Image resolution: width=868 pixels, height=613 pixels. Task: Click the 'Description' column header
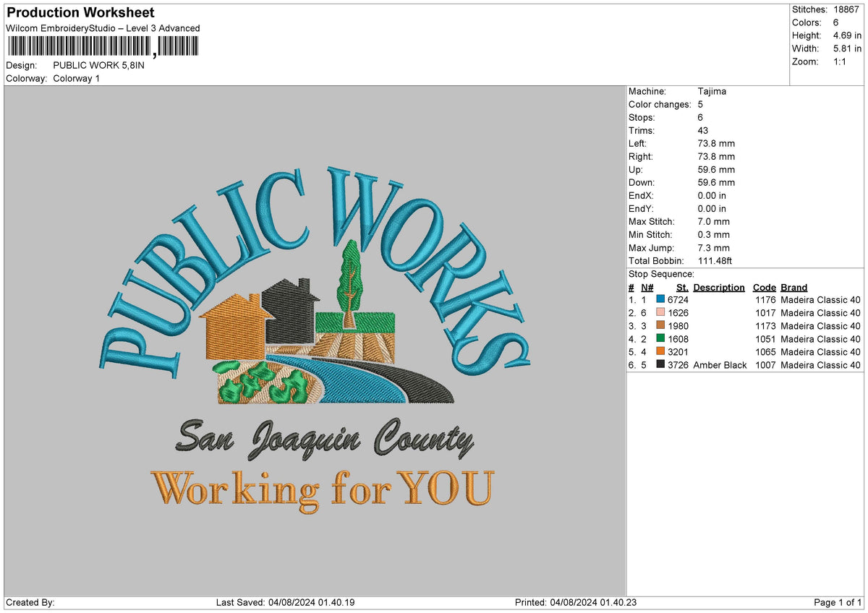click(x=719, y=287)
